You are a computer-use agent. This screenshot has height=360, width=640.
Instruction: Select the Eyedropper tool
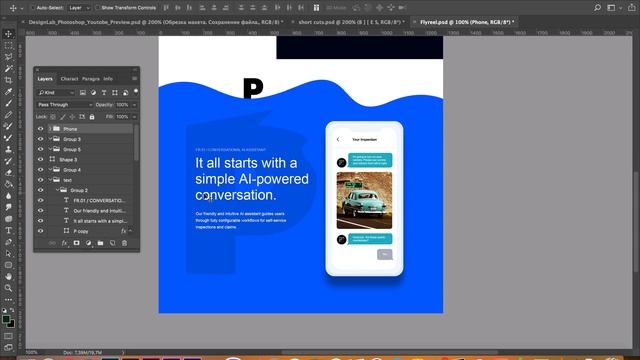[8, 91]
